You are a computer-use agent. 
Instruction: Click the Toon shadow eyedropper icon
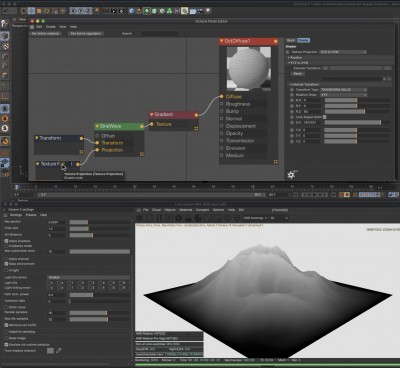(59, 351)
